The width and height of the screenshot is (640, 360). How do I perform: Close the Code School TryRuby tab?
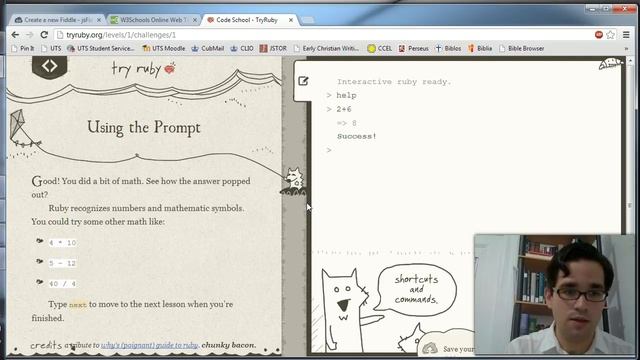[291, 20]
